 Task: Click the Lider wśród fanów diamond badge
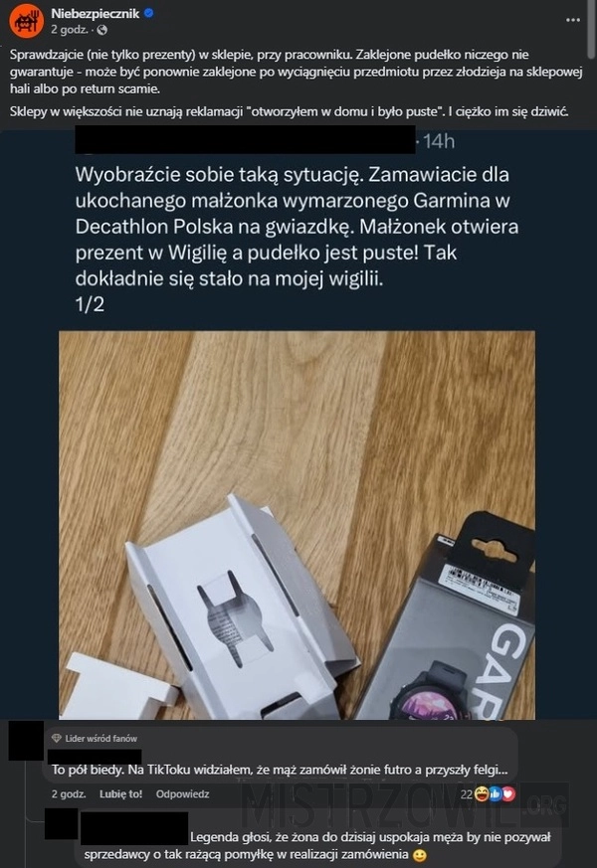click(x=56, y=738)
